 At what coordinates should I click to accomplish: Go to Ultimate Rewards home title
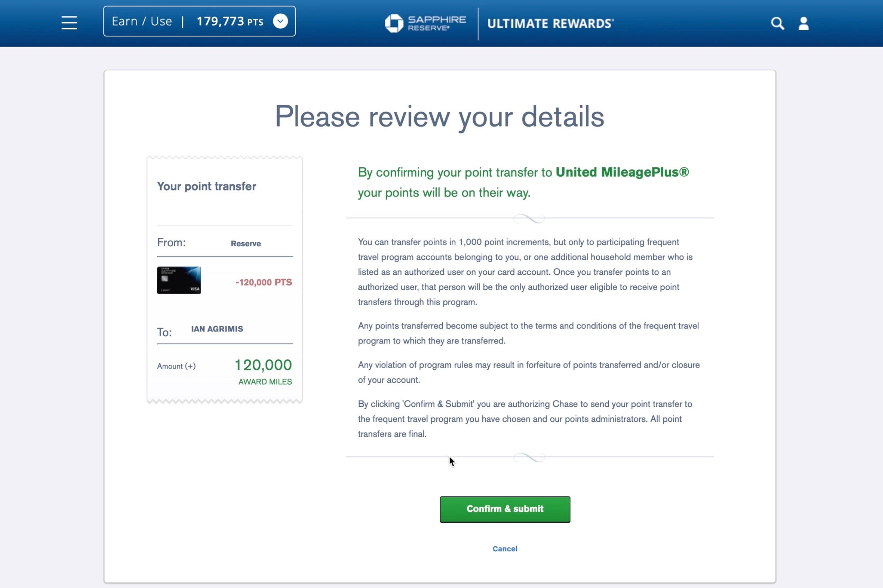point(550,23)
